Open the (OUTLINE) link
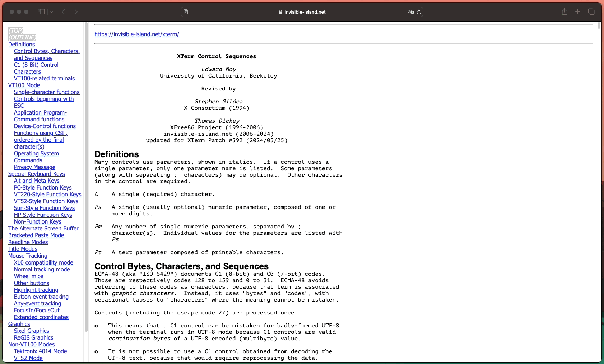 [x=22, y=37]
